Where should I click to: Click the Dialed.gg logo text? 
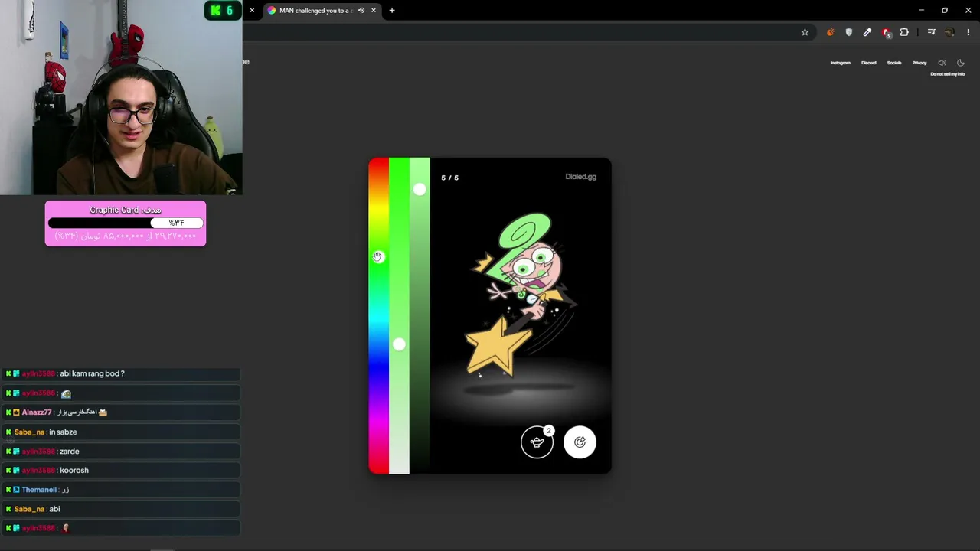(580, 177)
